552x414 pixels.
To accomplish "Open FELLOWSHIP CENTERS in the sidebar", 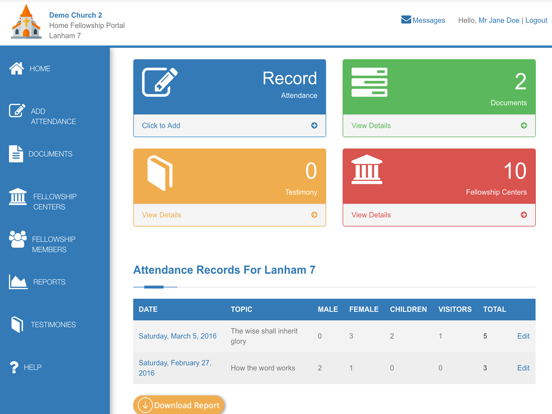I will (55, 202).
